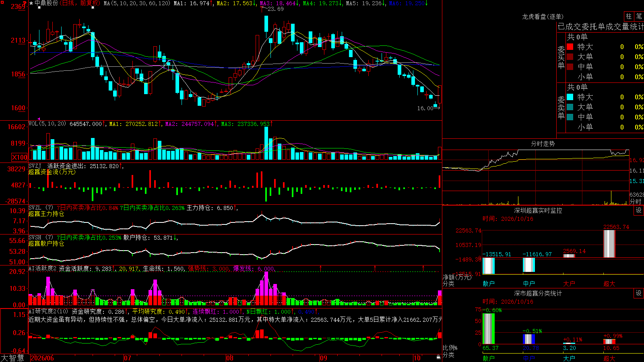This screenshot has height=362, width=644.
Task: Switch 龙虎看盘 to 柱 bar view
Action: coord(629,16)
